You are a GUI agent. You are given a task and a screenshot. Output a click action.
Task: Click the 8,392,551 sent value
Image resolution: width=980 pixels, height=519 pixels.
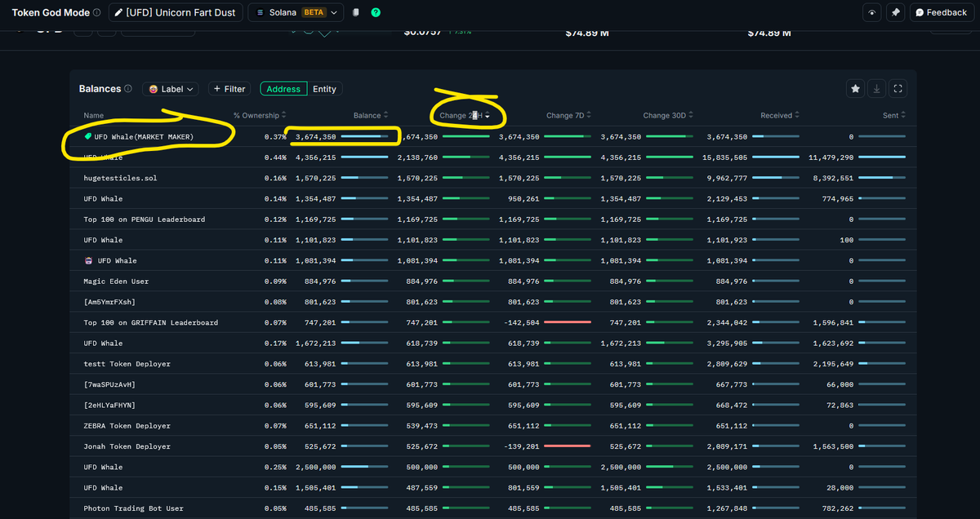[833, 178]
